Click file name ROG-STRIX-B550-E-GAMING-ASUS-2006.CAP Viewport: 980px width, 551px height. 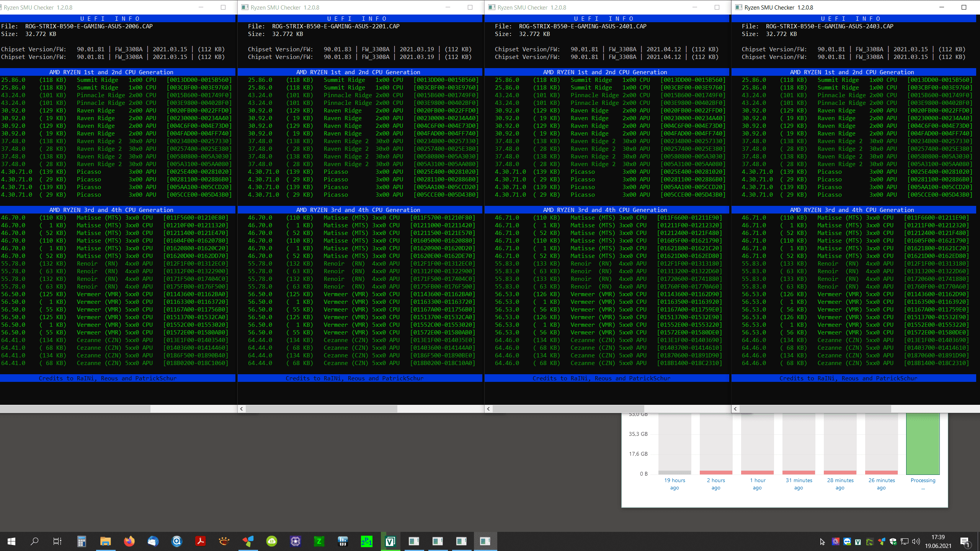tap(89, 26)
